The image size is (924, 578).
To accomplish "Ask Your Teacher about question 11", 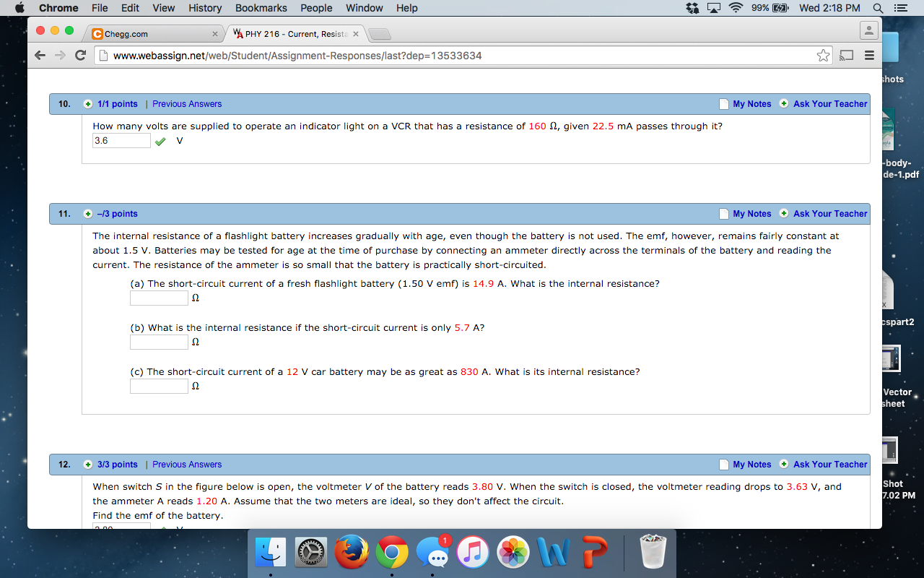I will [x=830, y=214].
